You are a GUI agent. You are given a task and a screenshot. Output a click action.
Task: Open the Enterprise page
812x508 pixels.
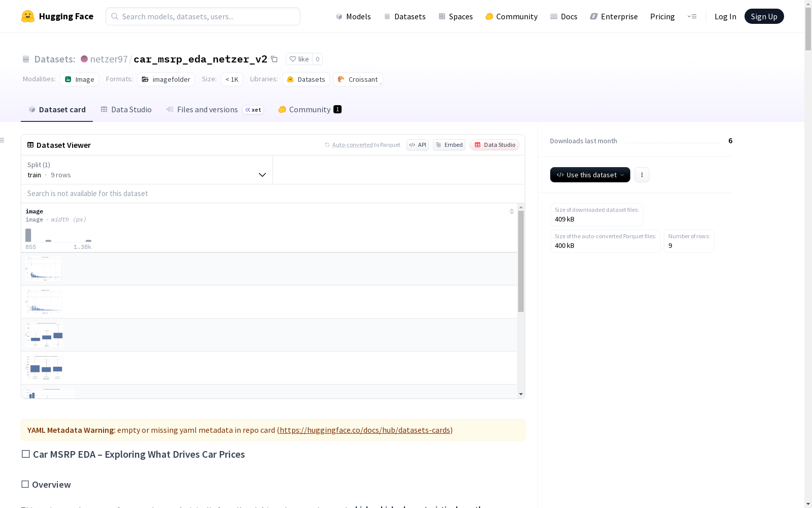point(614,16)
